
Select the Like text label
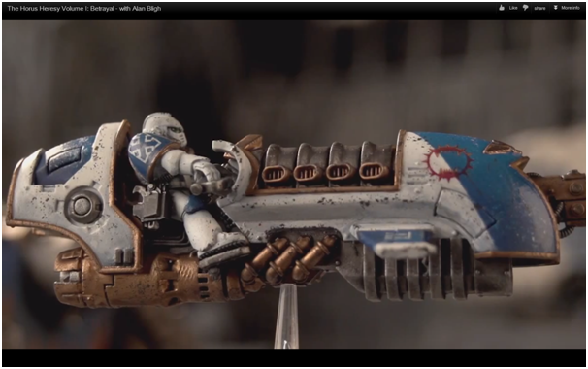(x=513, y=8)
